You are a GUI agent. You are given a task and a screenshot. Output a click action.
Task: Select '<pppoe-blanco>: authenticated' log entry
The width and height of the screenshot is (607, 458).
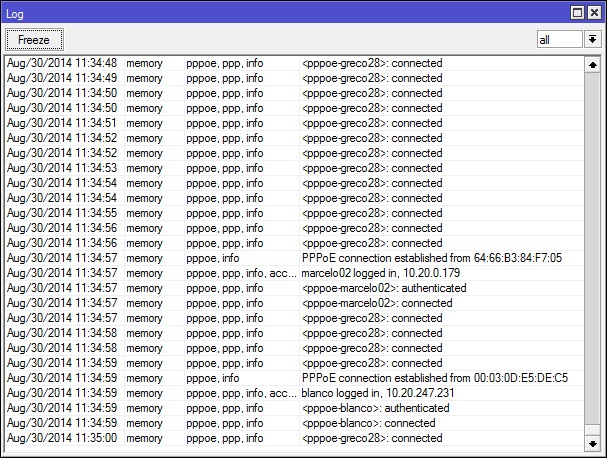coord(295,408)
